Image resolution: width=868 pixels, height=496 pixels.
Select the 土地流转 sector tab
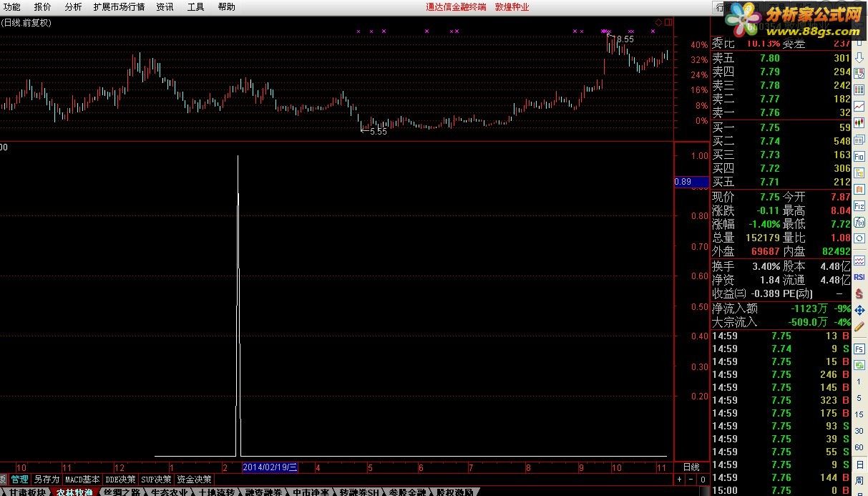216,492
